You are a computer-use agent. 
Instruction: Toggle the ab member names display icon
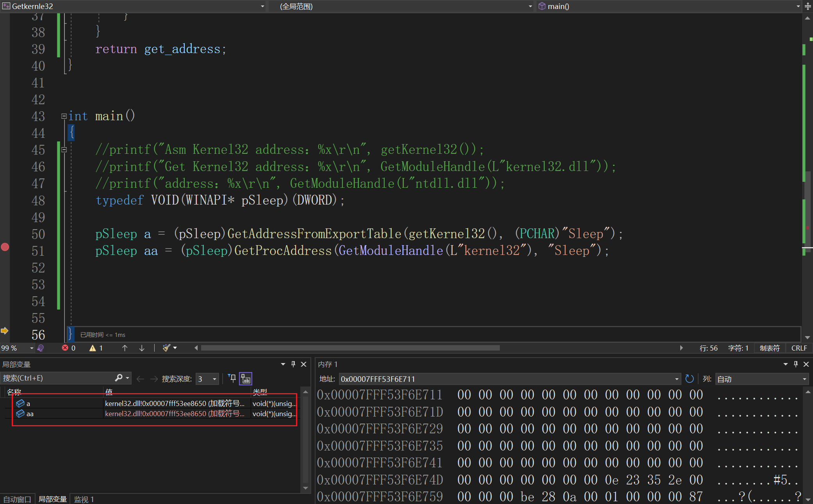pyautogui.click(x=246, y=379)
